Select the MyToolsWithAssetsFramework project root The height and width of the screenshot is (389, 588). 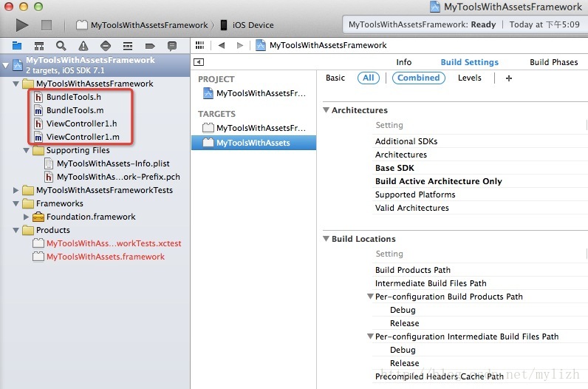(x=95, y=65)
